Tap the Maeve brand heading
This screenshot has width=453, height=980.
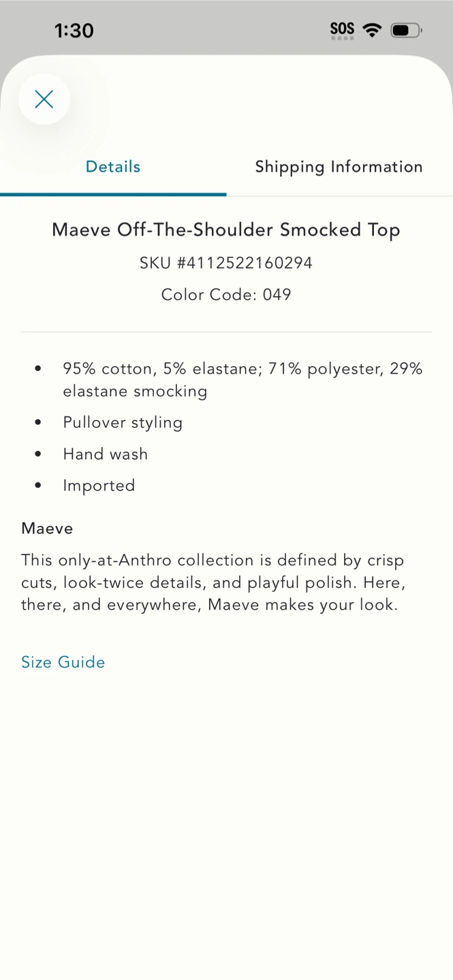click(x=47, y=528)
